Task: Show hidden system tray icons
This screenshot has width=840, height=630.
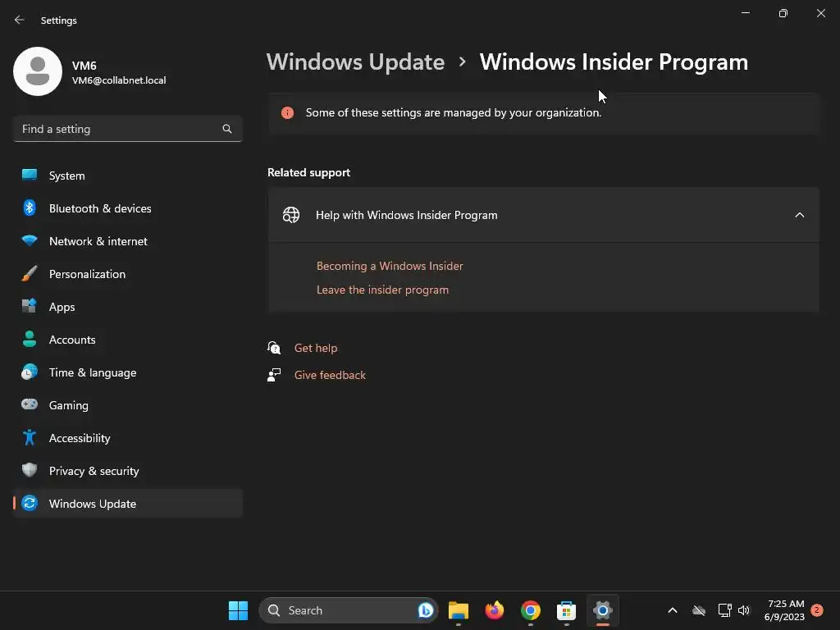Action: (673, 610)
